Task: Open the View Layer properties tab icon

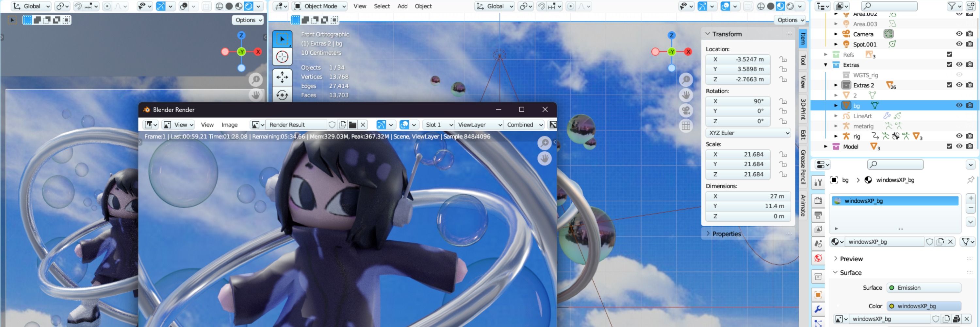Action: (x=818, y=229)
